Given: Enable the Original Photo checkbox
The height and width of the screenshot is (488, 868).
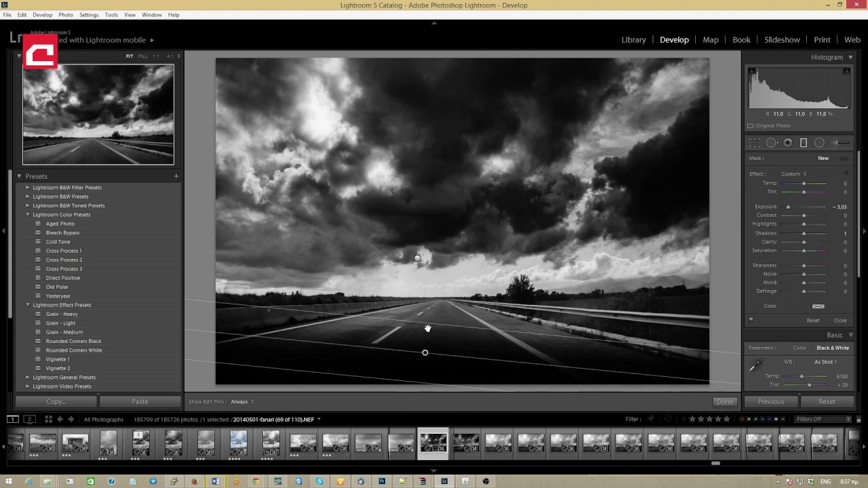Looking at the screenshot, I should pos(751,126).
